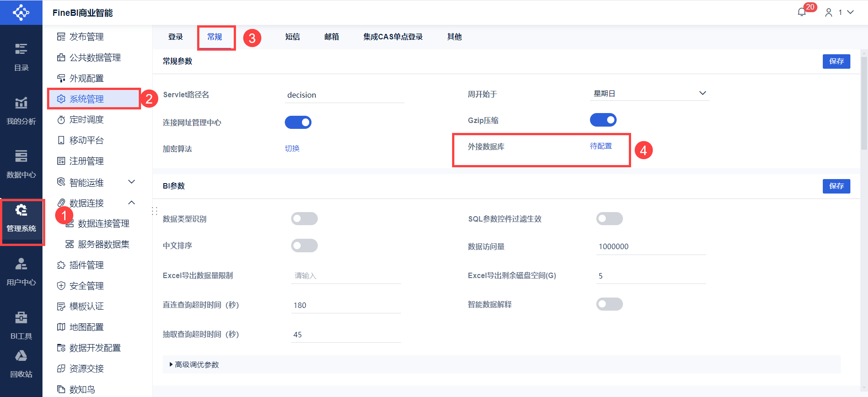The height and width of the screenshot is (397, 868).
Task: Expand 高级调优参数 section
Action: point(194,364)
